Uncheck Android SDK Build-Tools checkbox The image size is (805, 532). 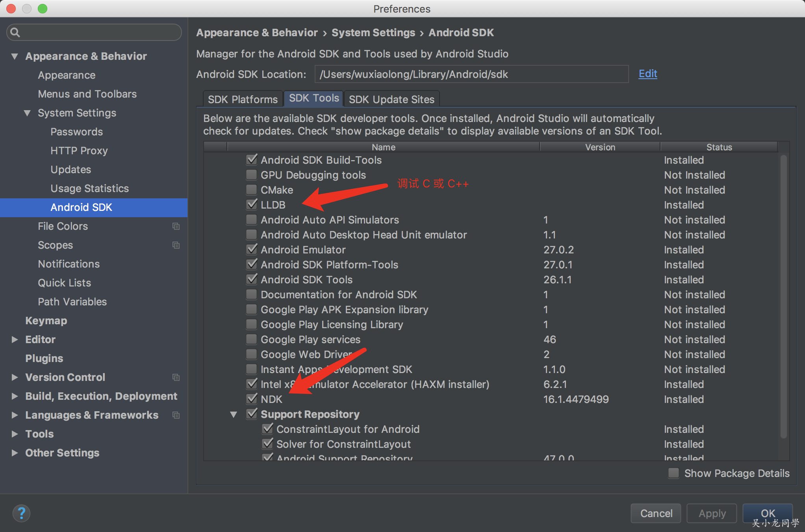[251, 160]
